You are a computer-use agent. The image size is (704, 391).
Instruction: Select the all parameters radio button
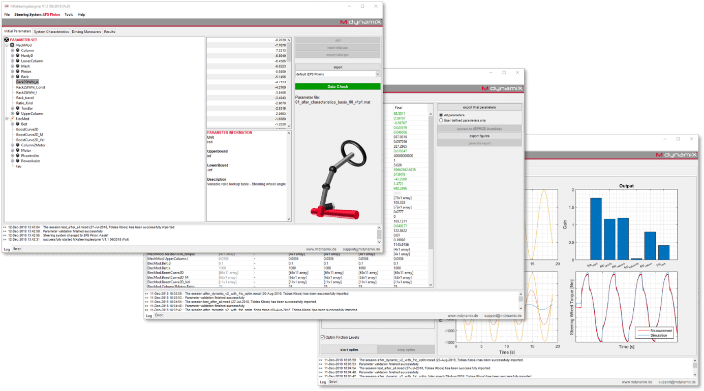click(x=441, y=115)
